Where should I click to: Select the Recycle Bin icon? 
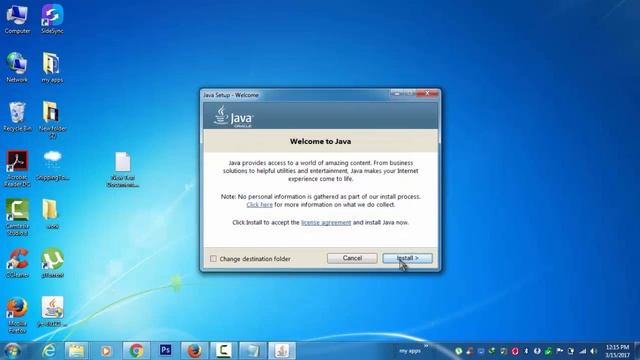pyautogui.click(x=17, y=116)
